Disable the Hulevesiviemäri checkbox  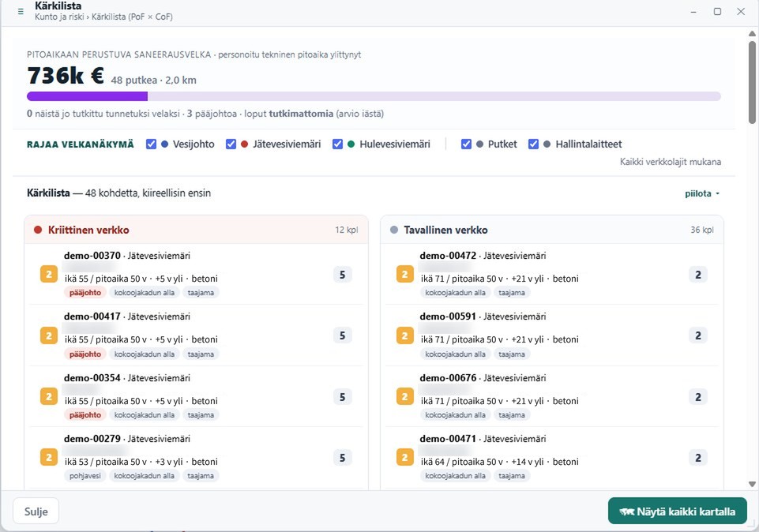[x=337, y=144]
